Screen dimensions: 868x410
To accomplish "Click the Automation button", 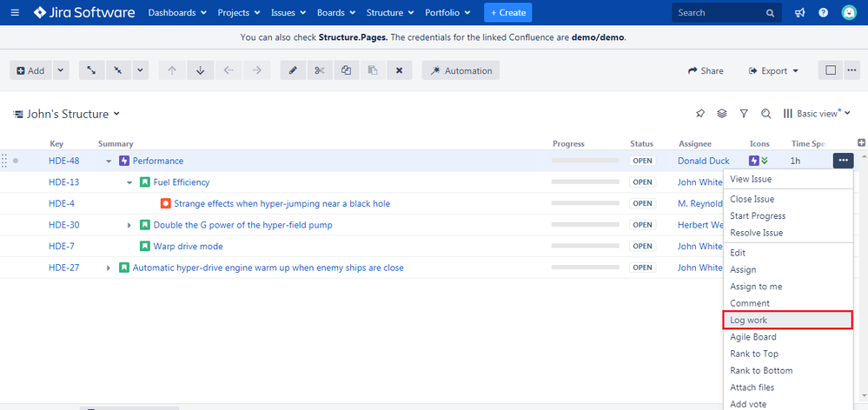I will (461, 70).
